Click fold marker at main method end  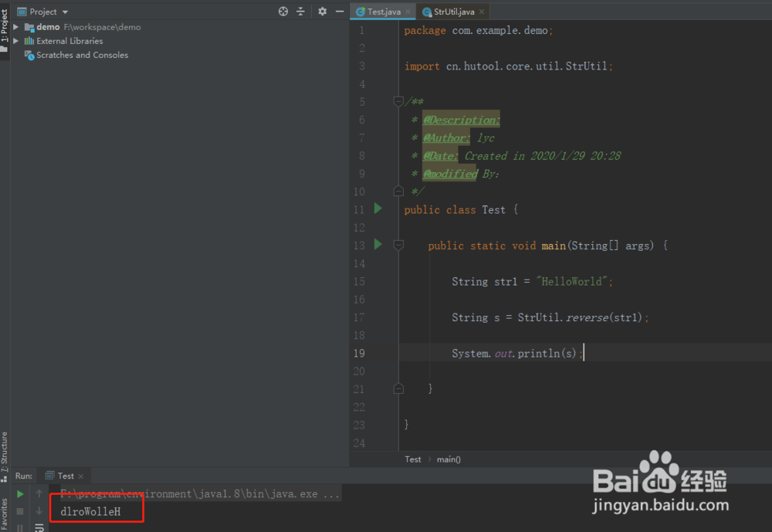399,389
